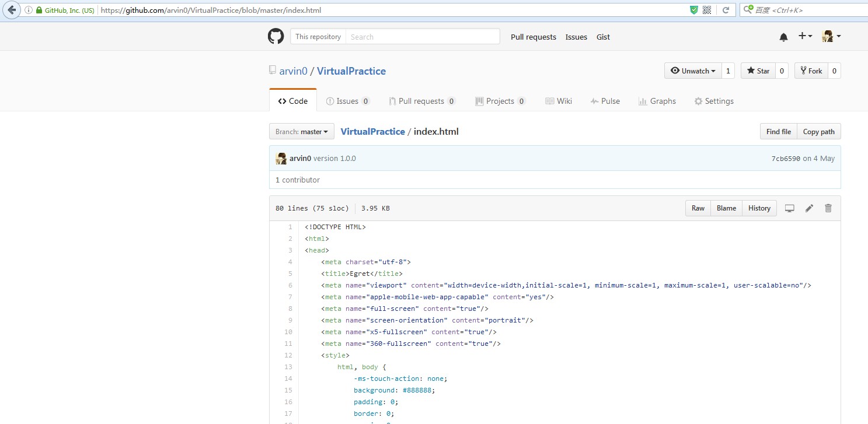This screenshot has width=868, height=424.
Task: Open the notifications bell icon
Action: 783,37
